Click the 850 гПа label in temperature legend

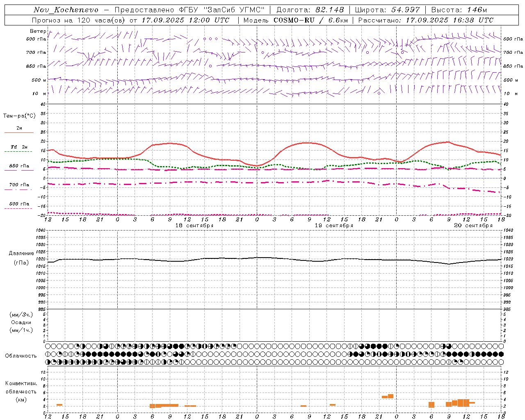pyautogui.click(x=19, y=166)
